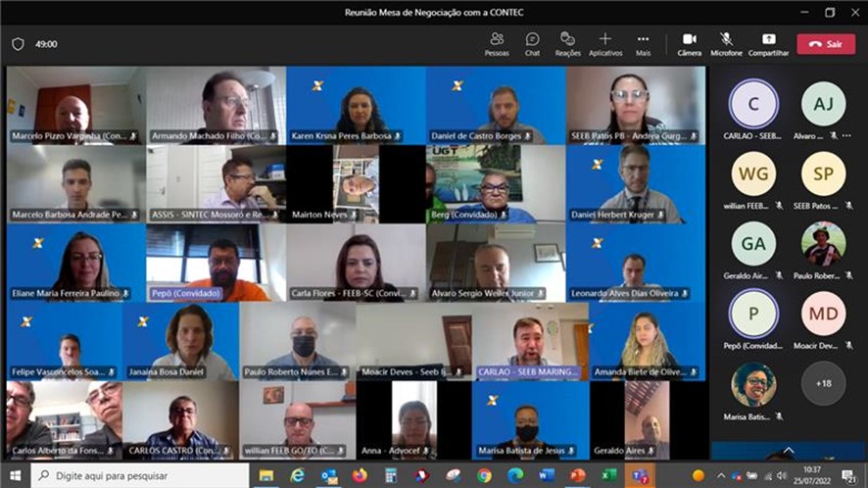Click the shield security icon

pos(18,44)
